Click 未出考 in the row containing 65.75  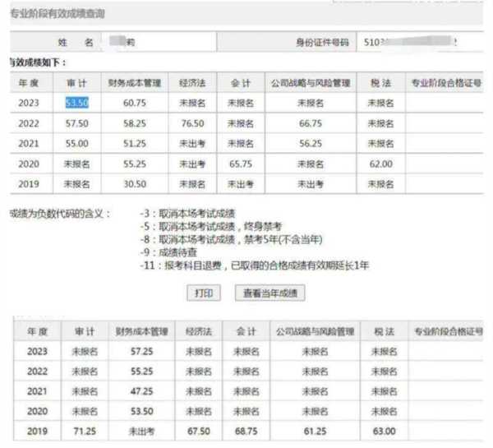click(192, 164)
